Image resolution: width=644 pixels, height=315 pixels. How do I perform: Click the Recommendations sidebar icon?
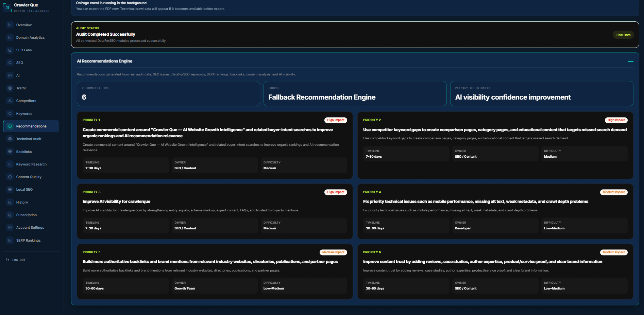point(10,126)
